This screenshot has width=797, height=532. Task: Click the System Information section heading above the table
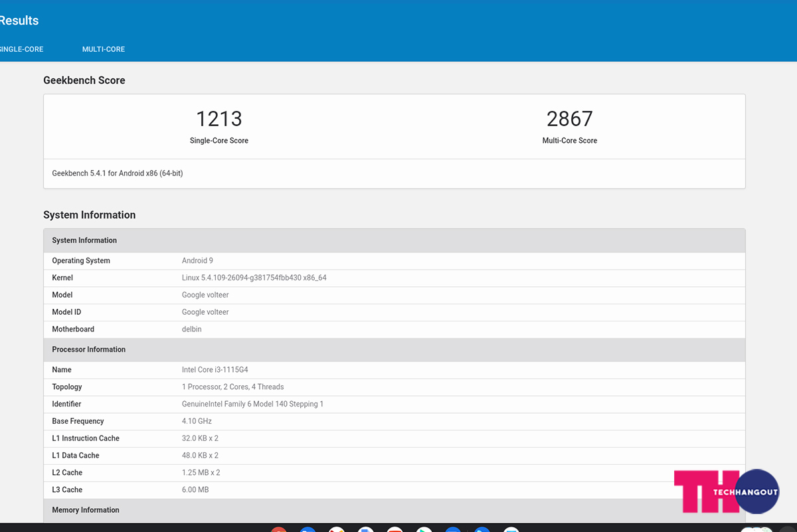tap(90, 215)
